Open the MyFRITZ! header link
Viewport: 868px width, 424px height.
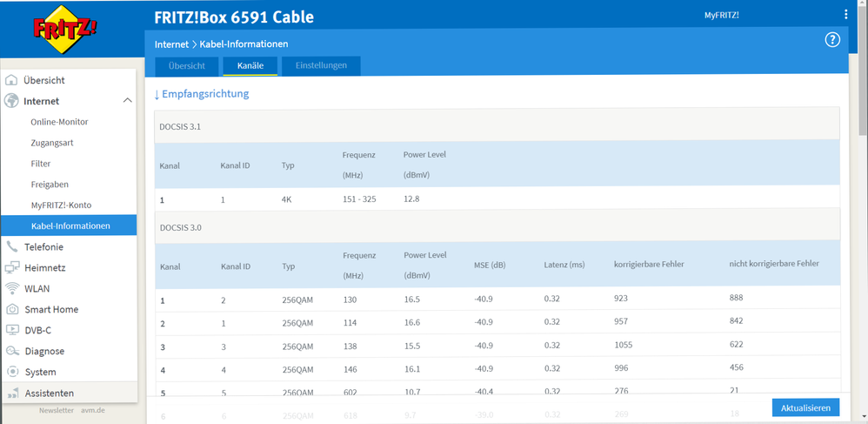point(721,16)
